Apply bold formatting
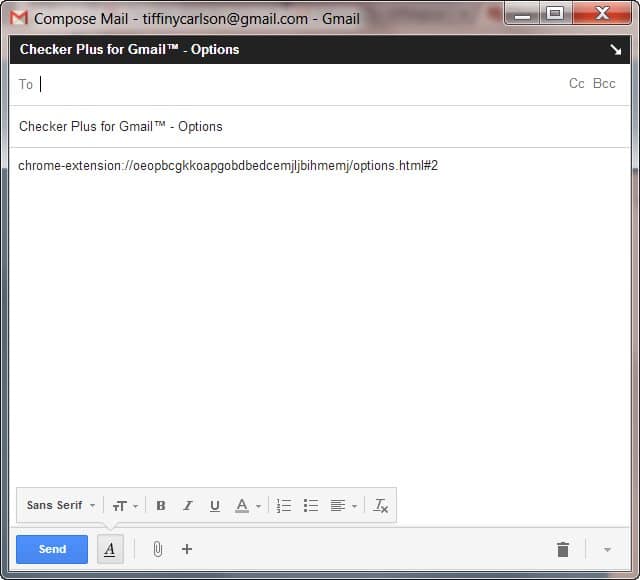The height and width of the screenshot is (580, 640). click(161, 506)
